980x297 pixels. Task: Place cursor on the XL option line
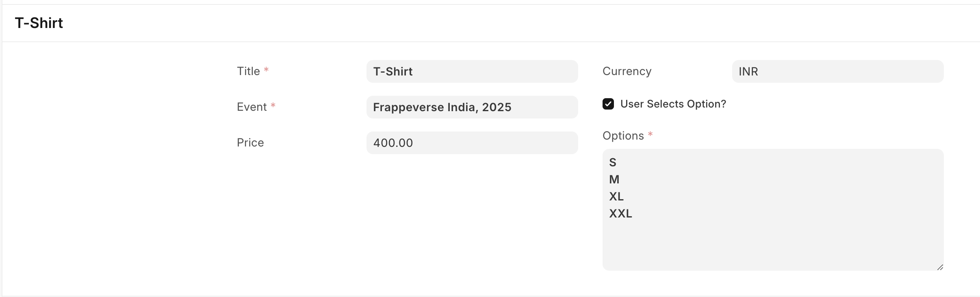pos(616,196)
